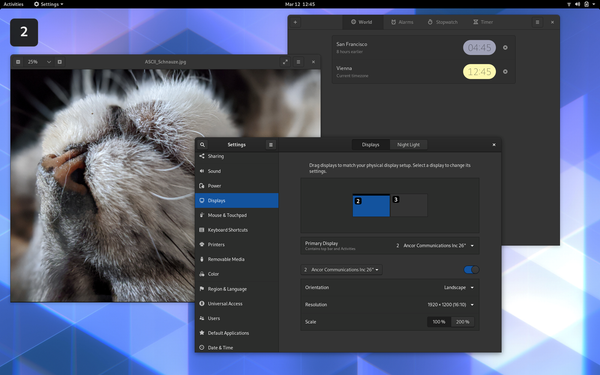The height and width of the screenshot is (375, 600).
Task: Open the 25% zoom dropdown in image viewer
Action: [x=39, y=62]
